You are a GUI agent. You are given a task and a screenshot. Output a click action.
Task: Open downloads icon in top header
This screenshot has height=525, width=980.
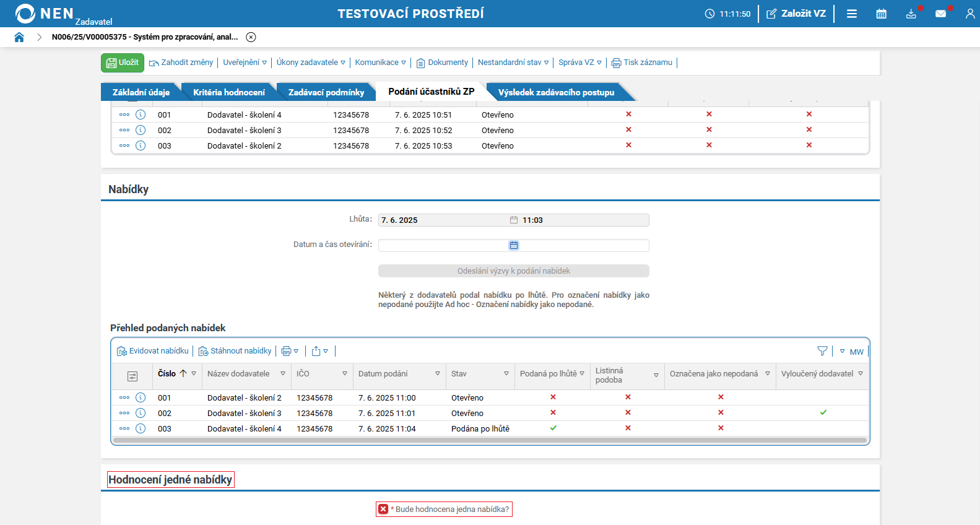[x=911, y=14]
